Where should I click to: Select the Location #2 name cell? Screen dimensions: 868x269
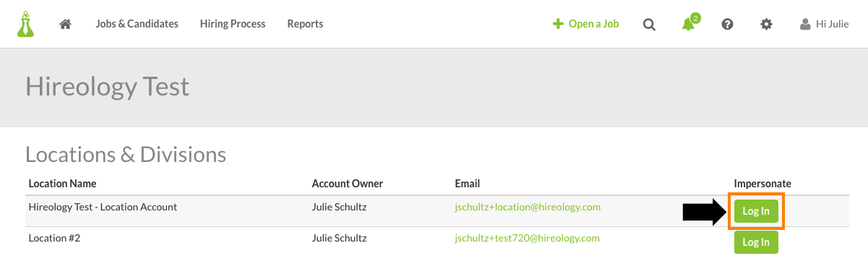[54, 238]
